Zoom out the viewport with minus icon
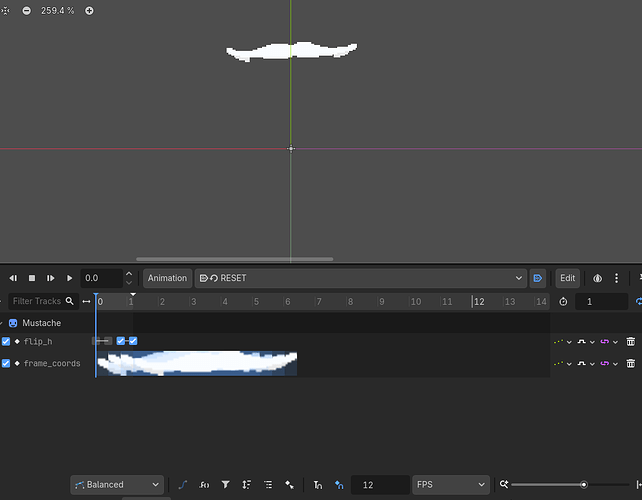The image size is (642, 500). tap(27, 11)
